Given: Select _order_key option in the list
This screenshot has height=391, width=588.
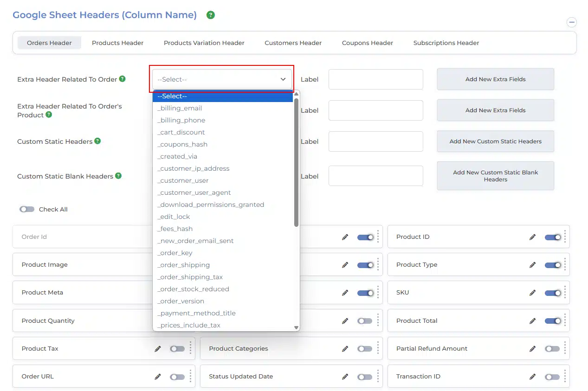Looking at the screenshot, I should click(175, 253).
